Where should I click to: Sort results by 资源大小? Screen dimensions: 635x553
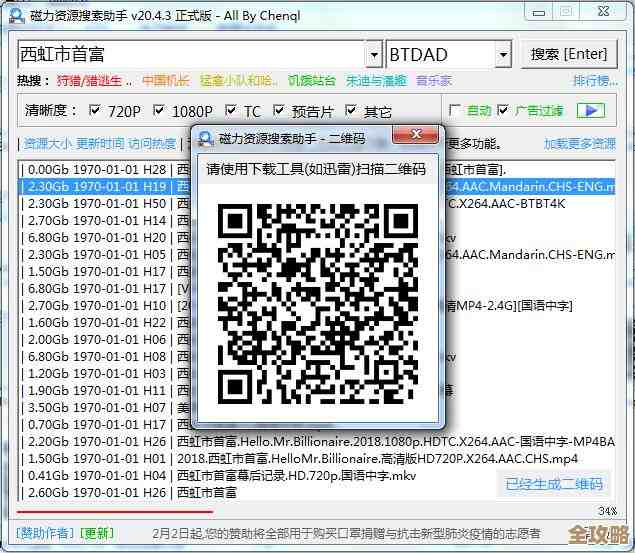coord(47,144)
